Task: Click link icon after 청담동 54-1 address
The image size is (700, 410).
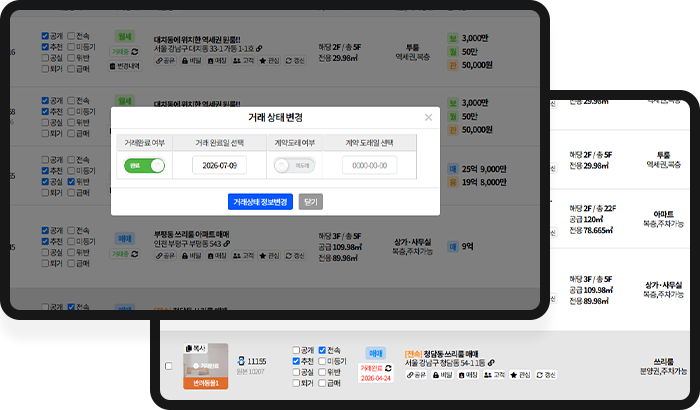Action: (491, 363)
